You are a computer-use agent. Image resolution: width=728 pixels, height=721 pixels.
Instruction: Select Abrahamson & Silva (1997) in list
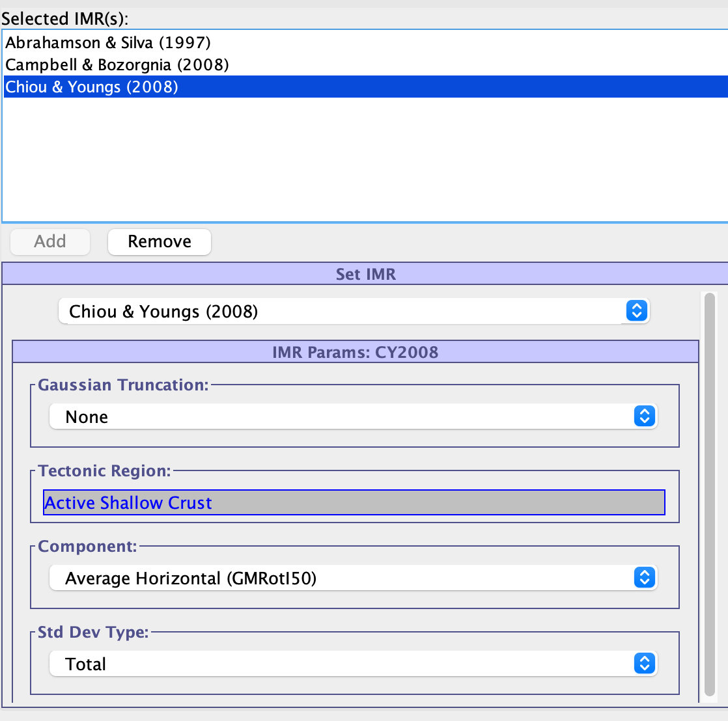click(x=108, y=43)
